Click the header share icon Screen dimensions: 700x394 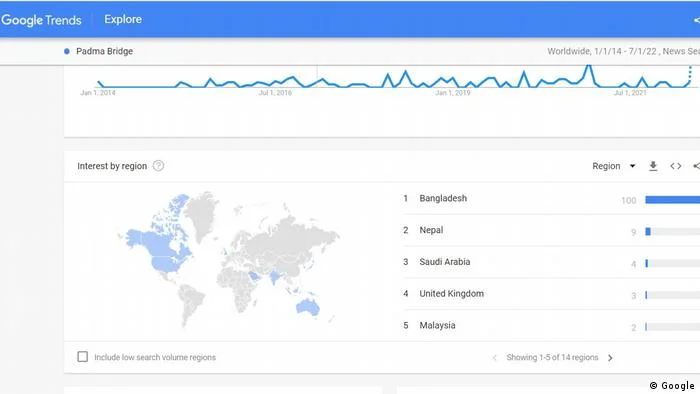tap(696, 20)
